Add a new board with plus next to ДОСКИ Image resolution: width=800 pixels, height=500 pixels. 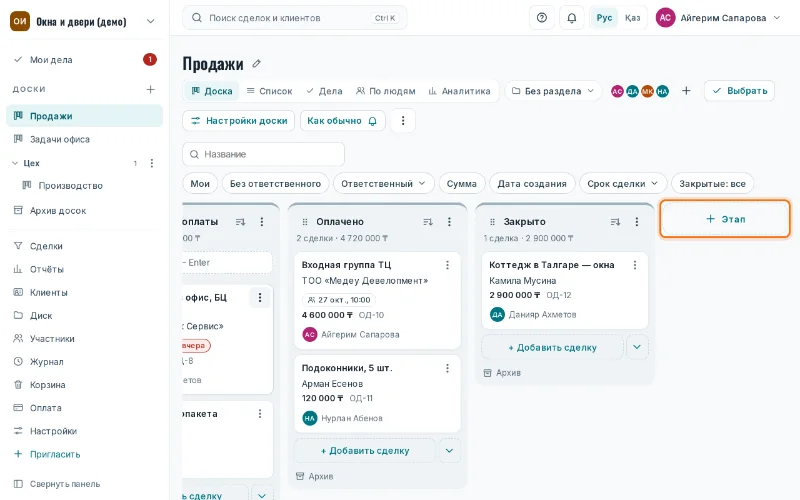[151, 89]
